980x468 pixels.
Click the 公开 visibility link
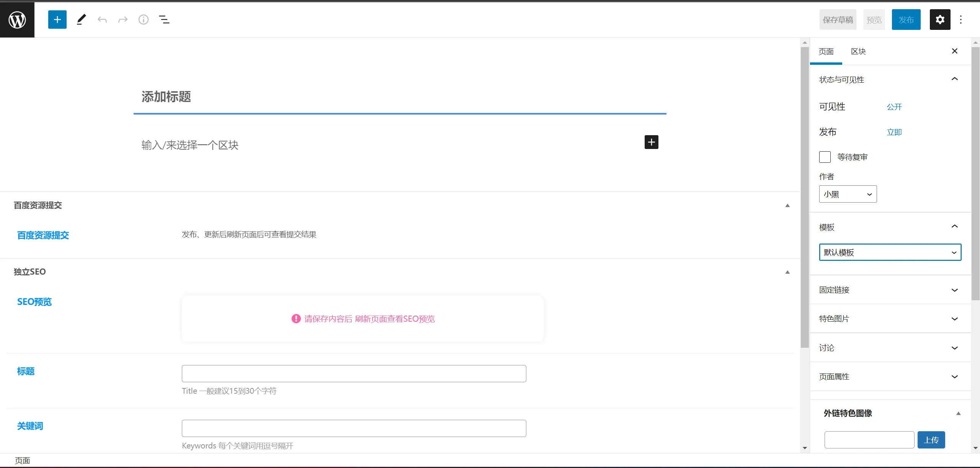pos(894,107)
